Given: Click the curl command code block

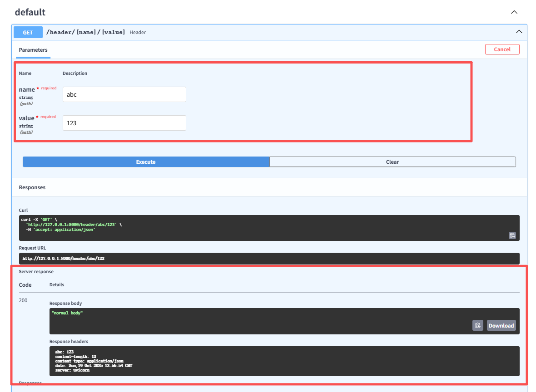Looking at the screenshot, I should pos(269,228).
